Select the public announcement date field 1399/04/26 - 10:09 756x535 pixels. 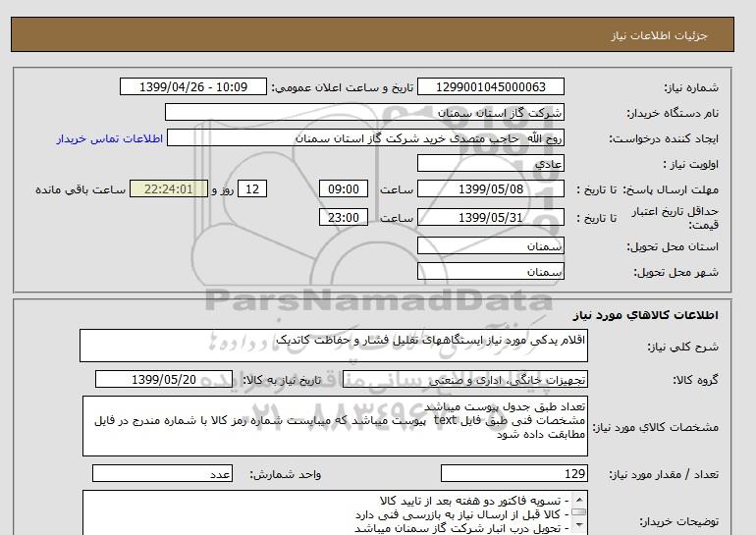(192, 87)
